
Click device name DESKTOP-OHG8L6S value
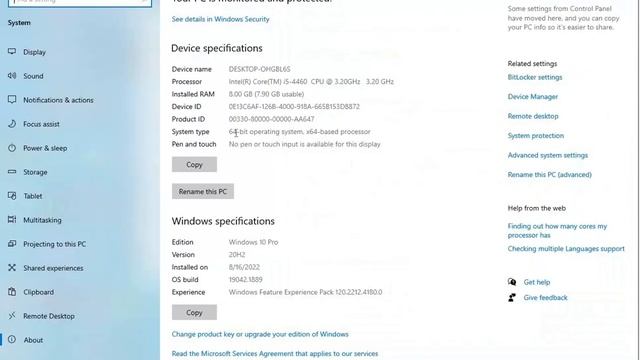point(260,69)
